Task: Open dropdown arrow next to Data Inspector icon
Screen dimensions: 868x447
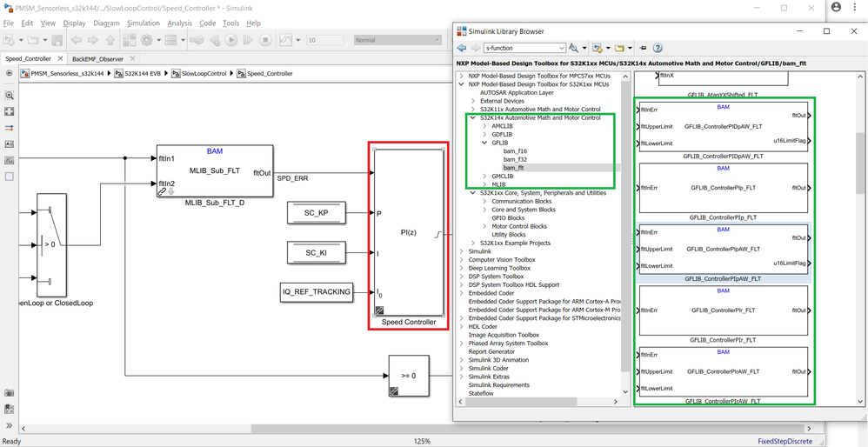Action: [297, 40]
